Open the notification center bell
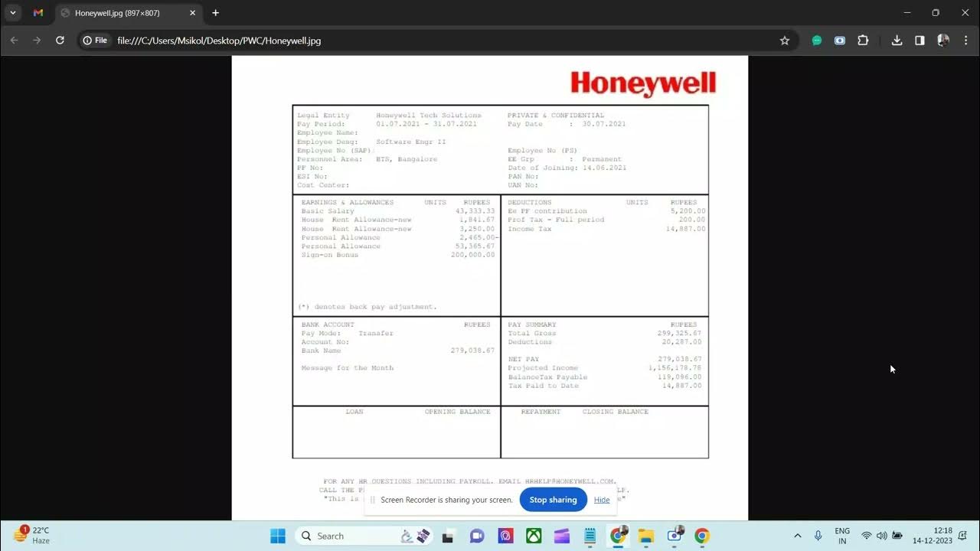The height and width of the screenshot is (551, 980). tap(962, 536)
